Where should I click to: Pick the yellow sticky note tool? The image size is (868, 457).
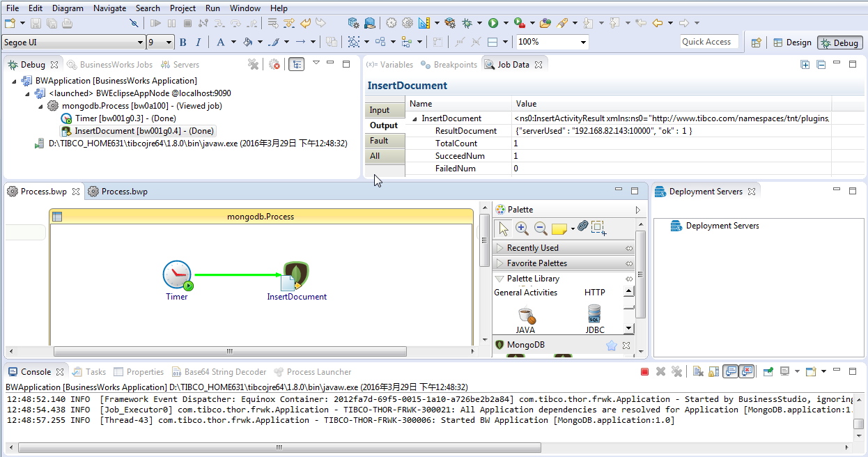tap(559, 228)
